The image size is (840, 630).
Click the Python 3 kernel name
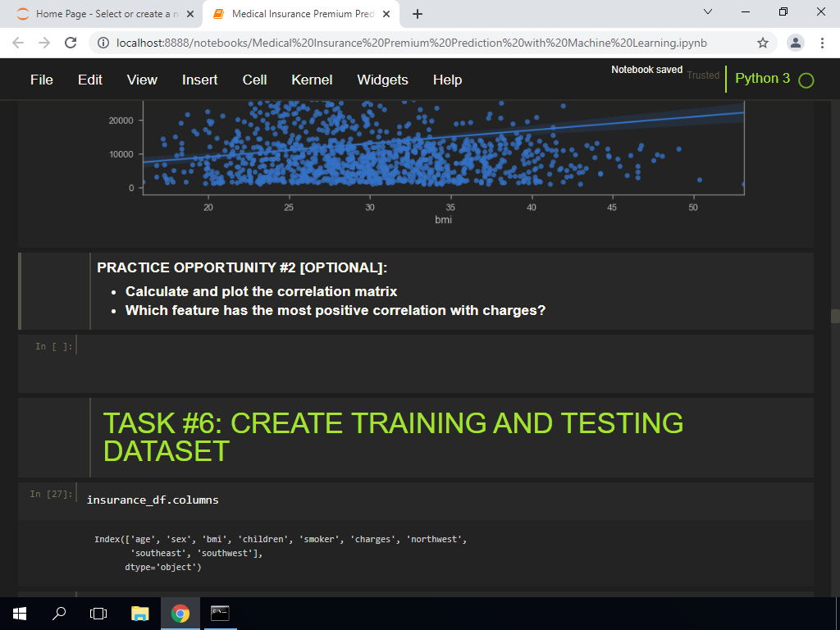tap(762, 78)
